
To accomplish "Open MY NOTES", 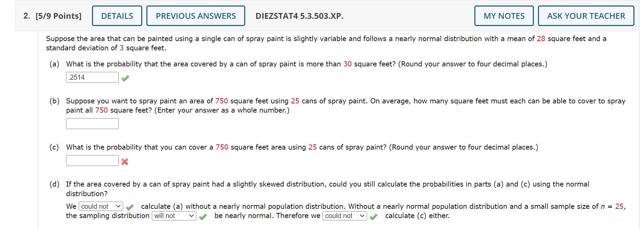I will (503, 16).
